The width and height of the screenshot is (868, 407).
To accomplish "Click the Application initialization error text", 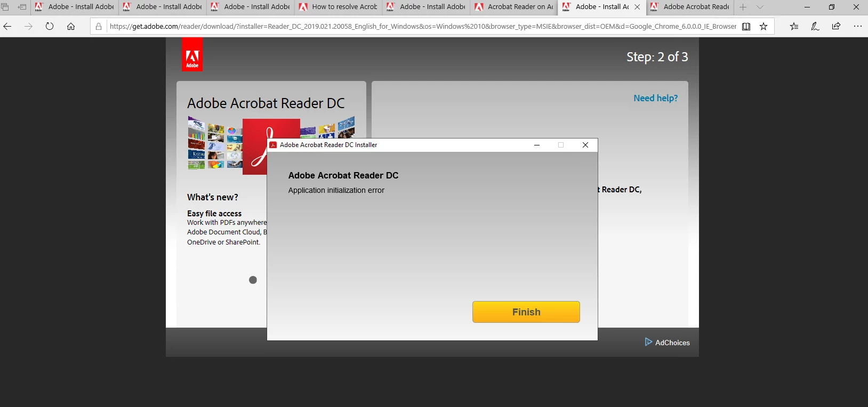I will (x=336, y=190).
